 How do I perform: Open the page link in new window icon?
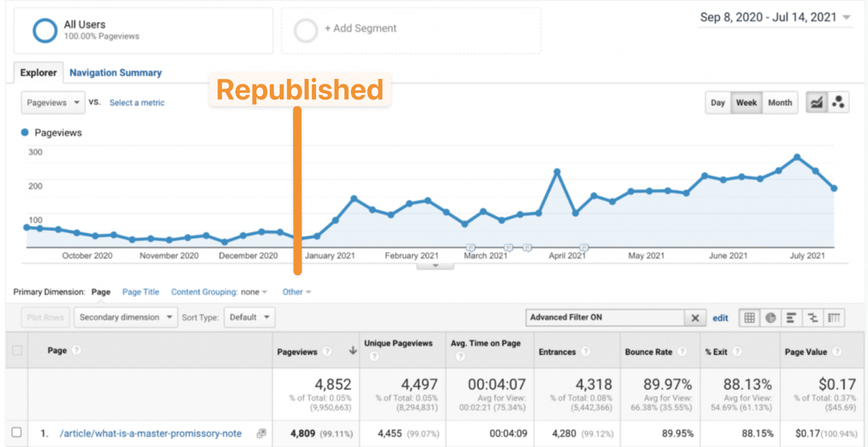pos(261,433)
